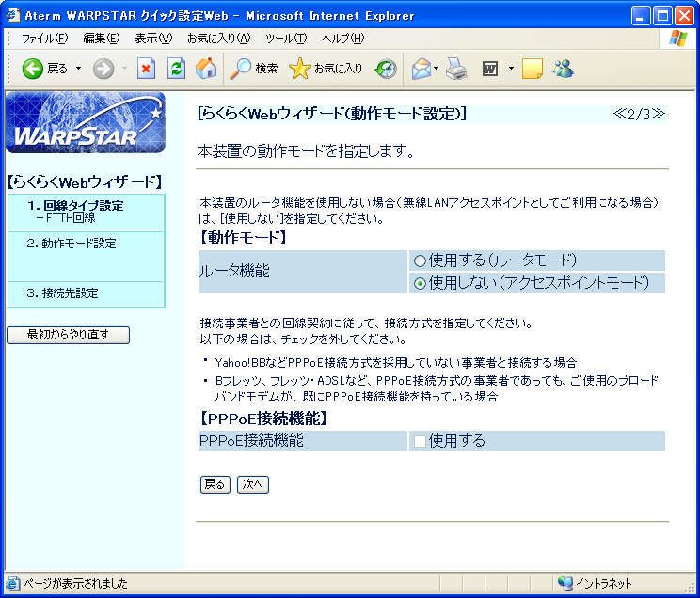Click the IE Stop loading icon
Image resolution: width=700 pixels, height=598 pixels.
146,69
